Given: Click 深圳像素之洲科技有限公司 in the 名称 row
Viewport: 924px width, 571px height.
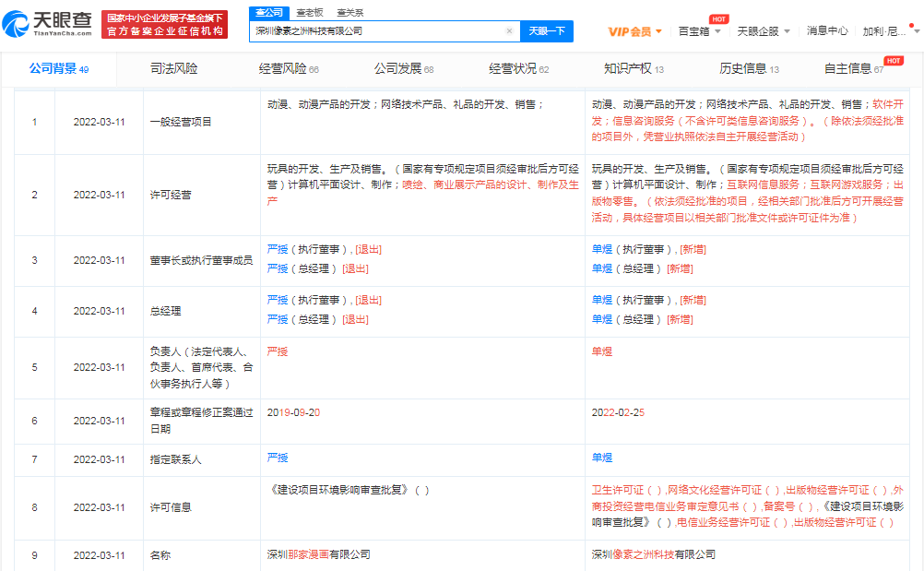Looking at the screenshot, I should (654, 554).
